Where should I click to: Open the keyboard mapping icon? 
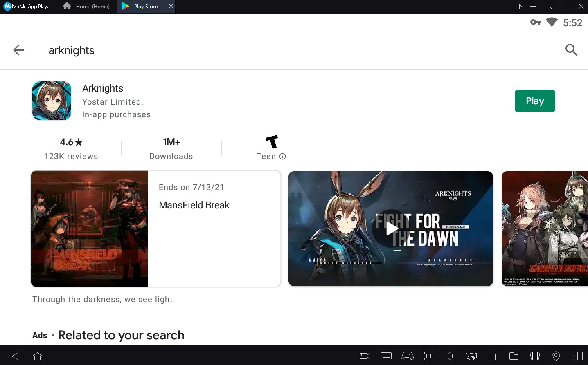[x=386, y=356]
